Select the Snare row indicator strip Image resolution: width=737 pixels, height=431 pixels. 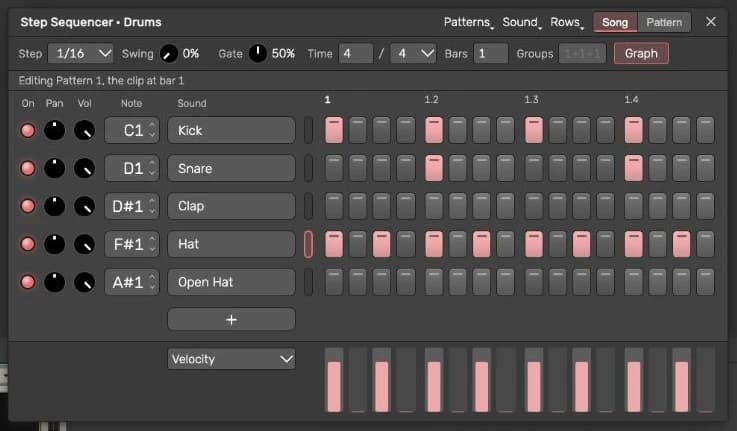click(308, 168)
